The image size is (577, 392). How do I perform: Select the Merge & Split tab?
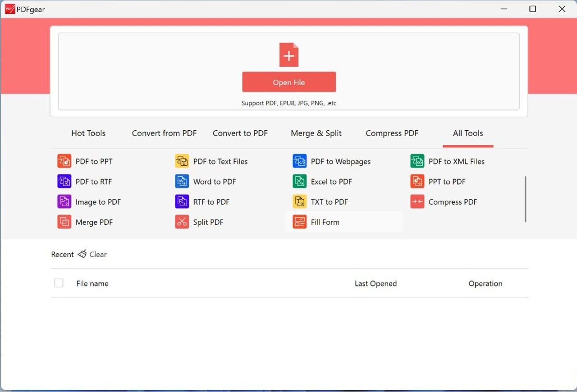click(x=316, y=133)
